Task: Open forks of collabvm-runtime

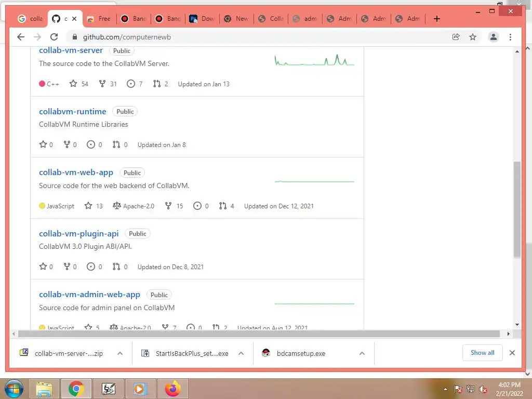Action: pyautogui.click(x=70, y=145)
